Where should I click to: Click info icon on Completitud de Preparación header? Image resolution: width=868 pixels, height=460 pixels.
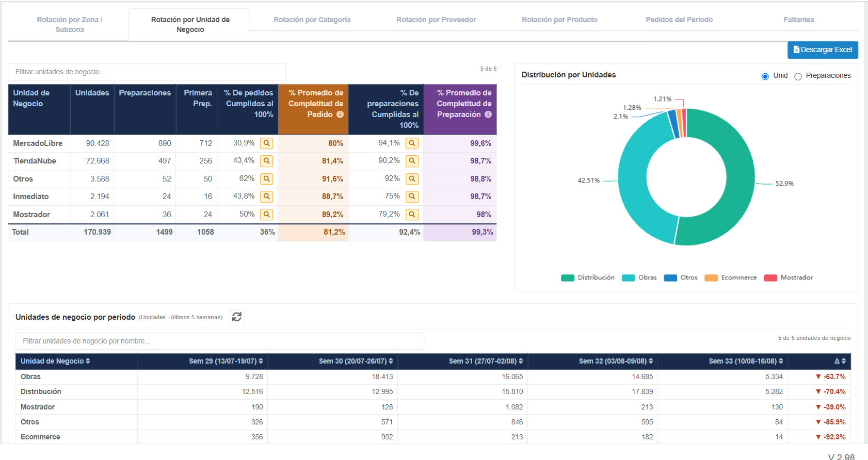488,114
